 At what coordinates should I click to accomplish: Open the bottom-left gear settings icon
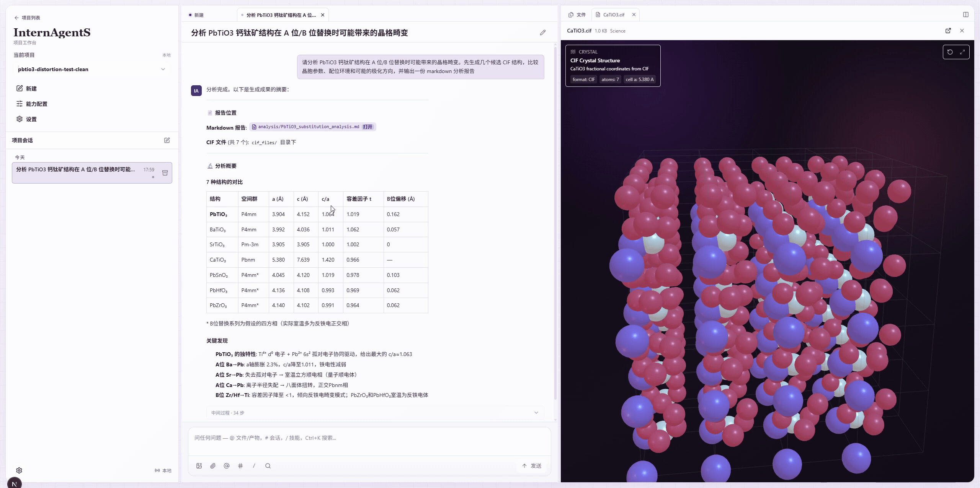pyautogui.click(x=19, y=470)
